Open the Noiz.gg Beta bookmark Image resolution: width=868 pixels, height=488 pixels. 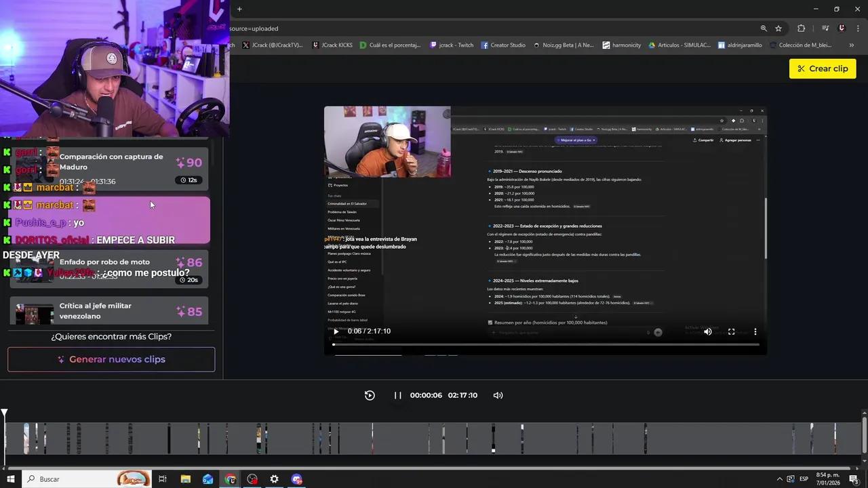coord(564,45)
